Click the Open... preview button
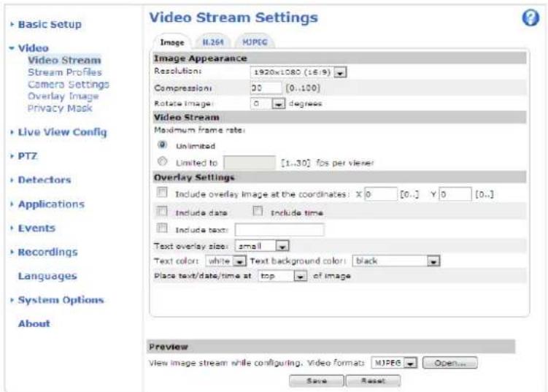The height and width of the screenshot is (392, 548). (449, 363)
